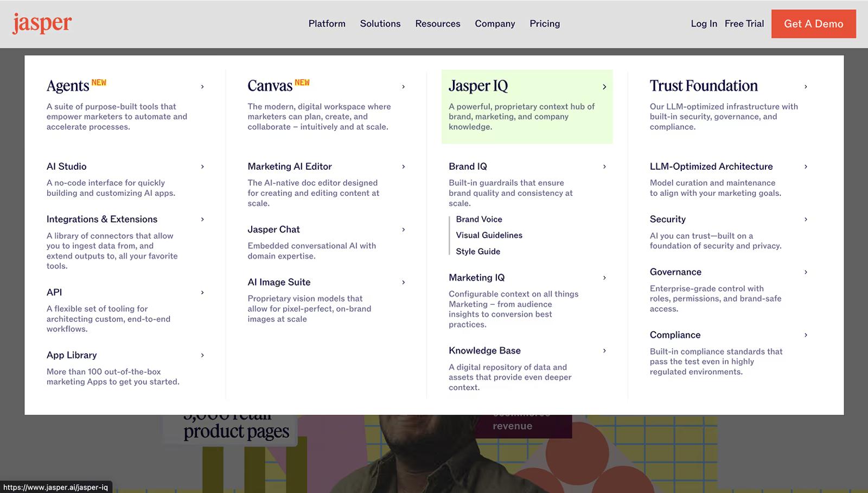Open the API link

(54, 292)
